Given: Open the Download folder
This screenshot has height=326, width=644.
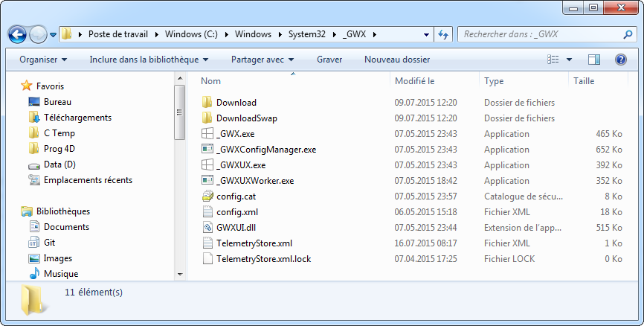Looking at the screenshot, I should coord(236,103).
